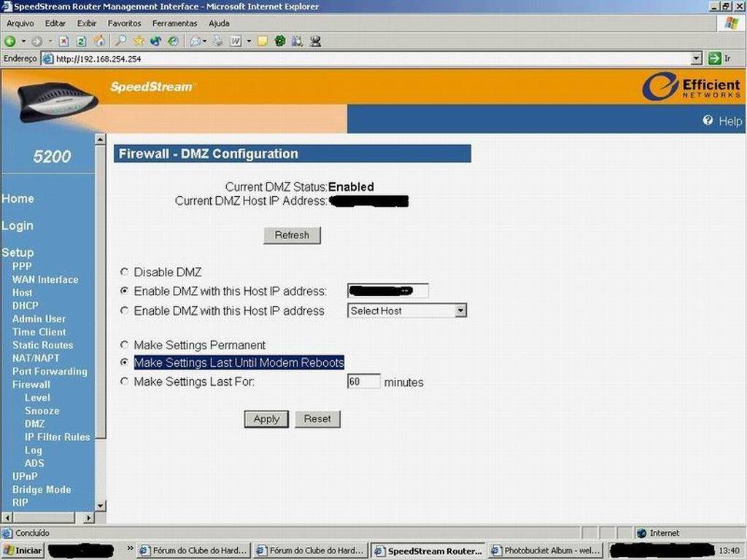
Task: Click the green Go arrow icon
Action: [x=715, y=58]
